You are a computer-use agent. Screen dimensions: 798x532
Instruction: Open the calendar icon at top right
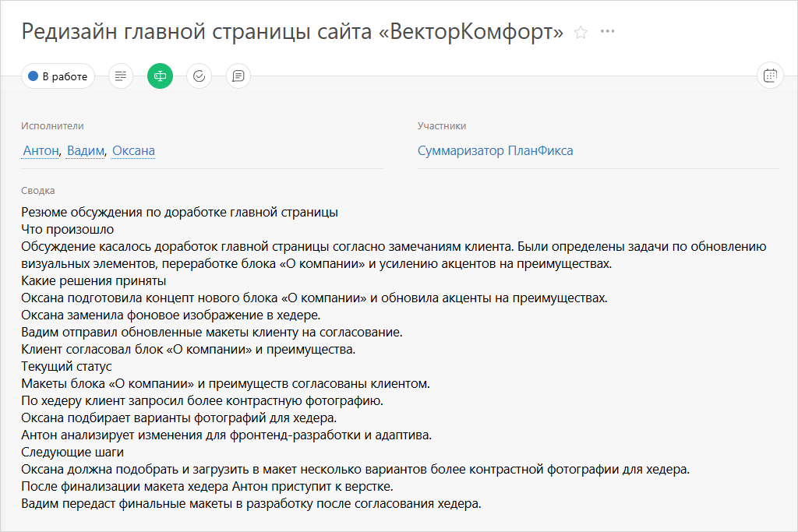pos(770,76)
